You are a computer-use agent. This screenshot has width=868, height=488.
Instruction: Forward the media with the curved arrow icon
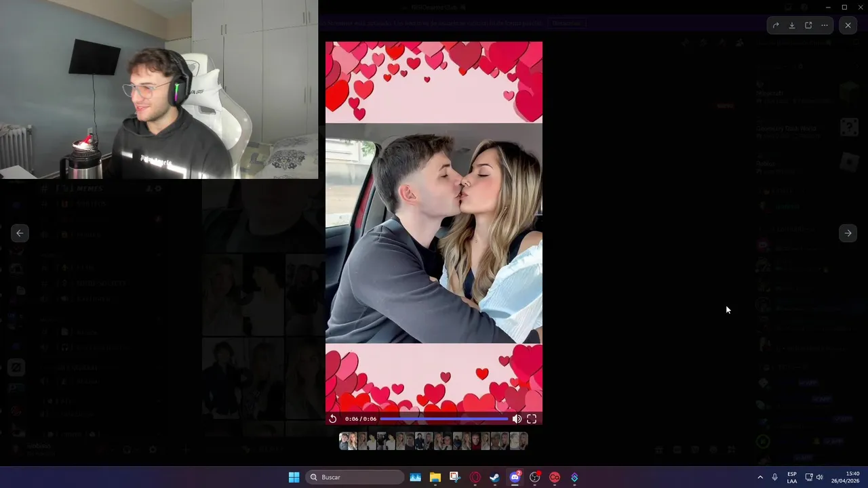point(776,25)
